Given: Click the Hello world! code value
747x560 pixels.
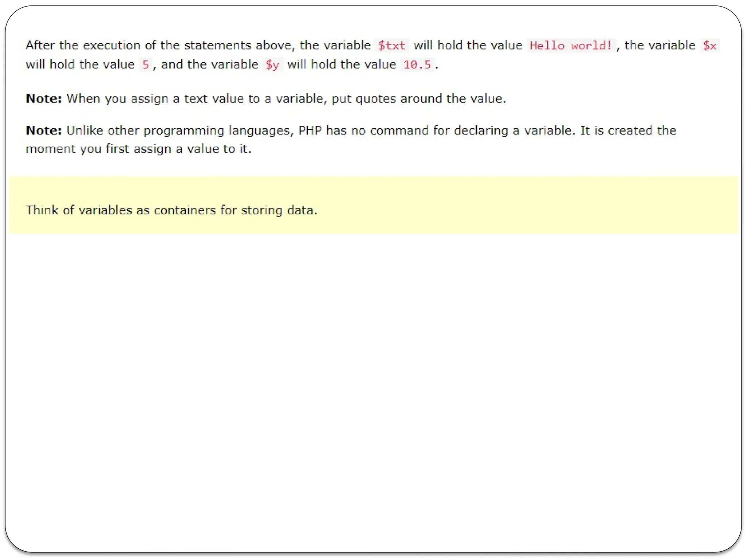Looking at the screenshot, I should [x=571, y=46].
